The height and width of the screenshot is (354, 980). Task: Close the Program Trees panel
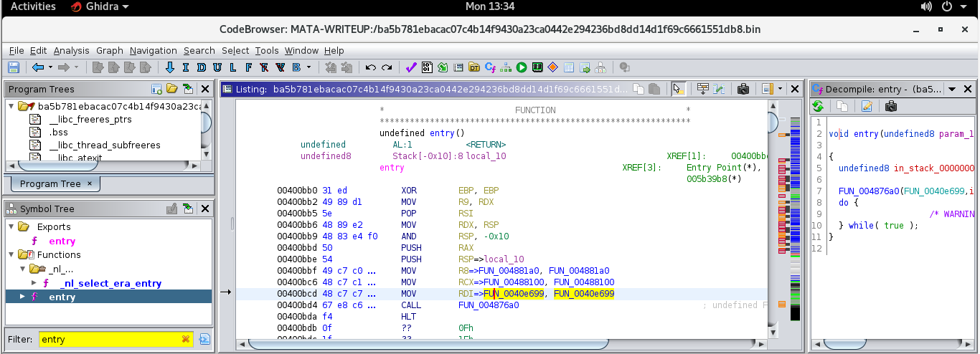(204, 89)
